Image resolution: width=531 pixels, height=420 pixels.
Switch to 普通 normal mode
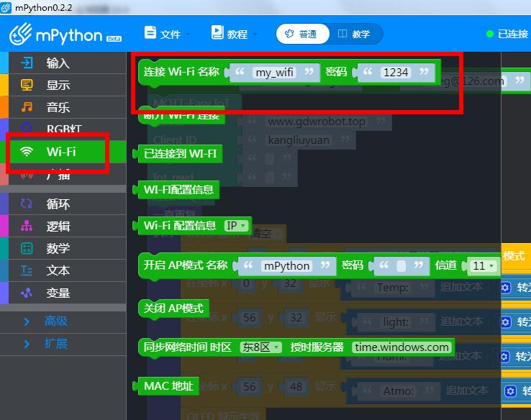(x=302, y=34)
